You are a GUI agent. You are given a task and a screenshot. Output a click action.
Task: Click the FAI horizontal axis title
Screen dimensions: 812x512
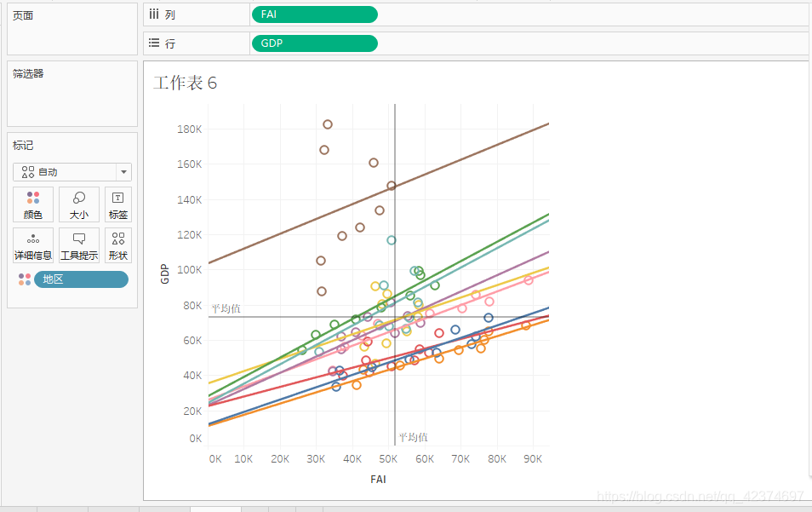[x=378, y=480]
